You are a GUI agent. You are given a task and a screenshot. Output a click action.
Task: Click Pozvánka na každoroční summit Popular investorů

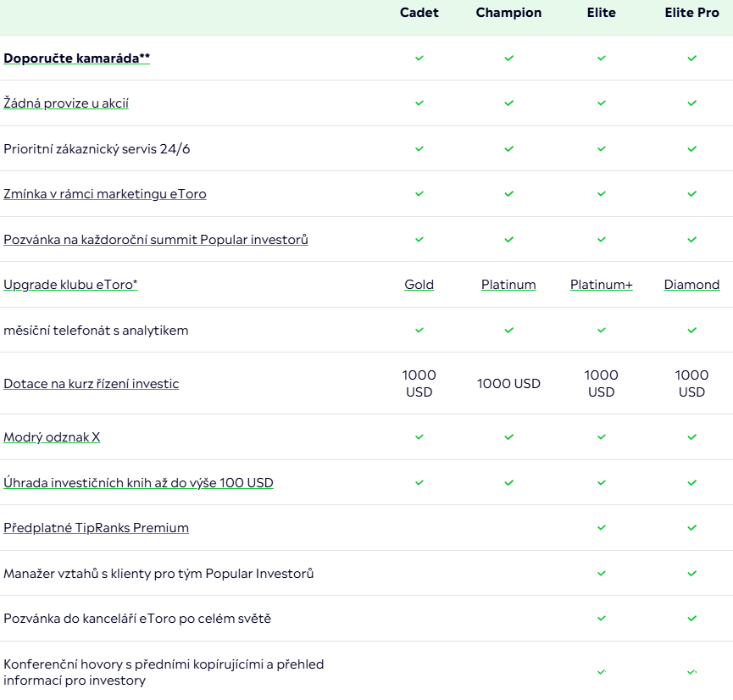pyautogui.click(x=156, y=240)
